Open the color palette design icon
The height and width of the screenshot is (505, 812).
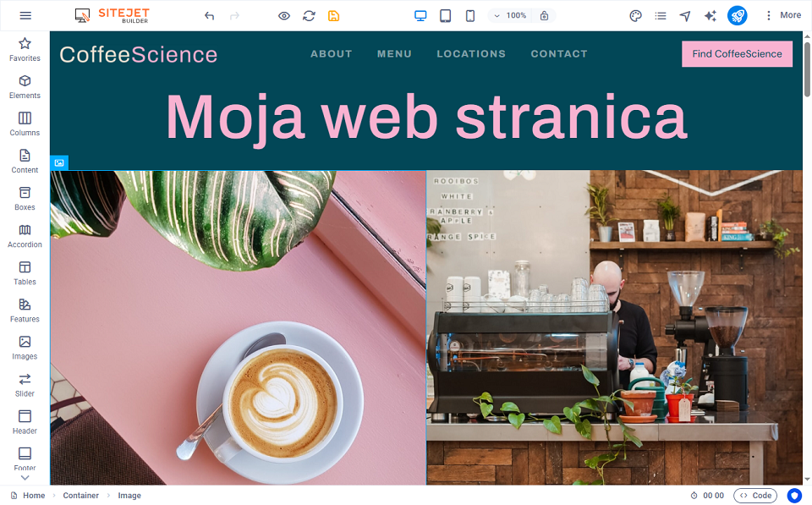(x=636, y=15)
